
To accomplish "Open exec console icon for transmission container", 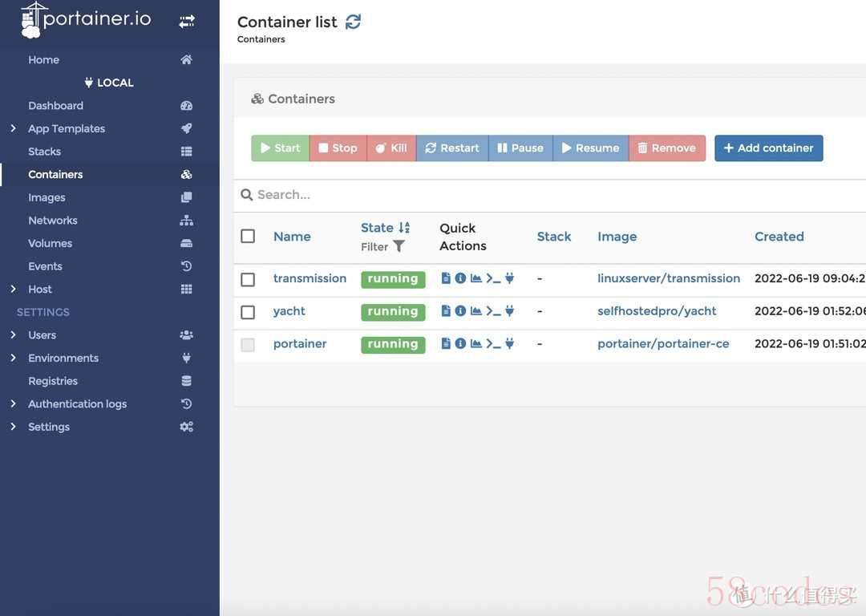I will click(493, 278).
